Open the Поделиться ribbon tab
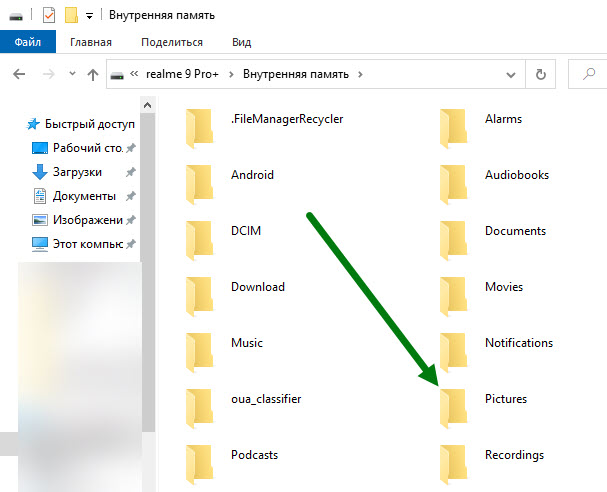This screenshot has height=492, width=607. coord(172,42)
